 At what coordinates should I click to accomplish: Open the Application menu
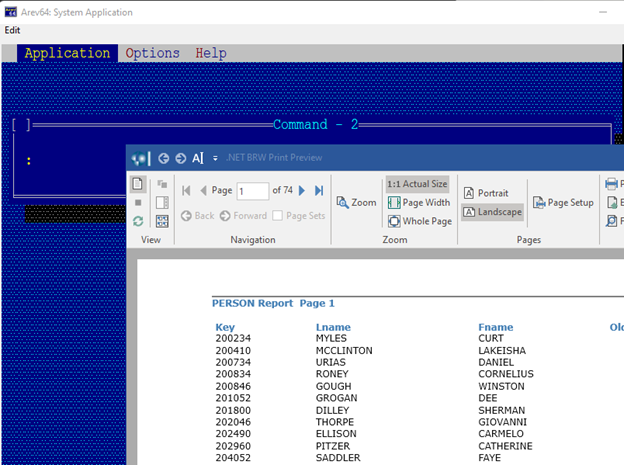[67, 53]
